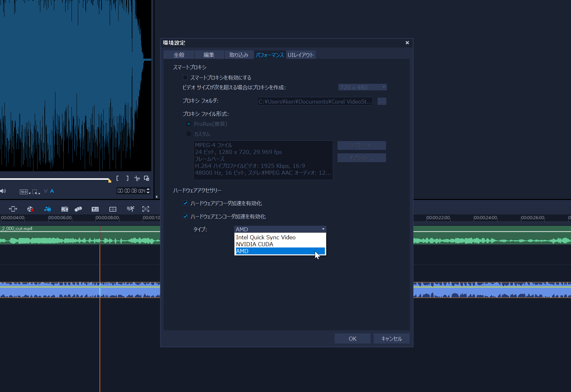Click the proxy folder path field
The image size is (571, 392).
(315, 101)
